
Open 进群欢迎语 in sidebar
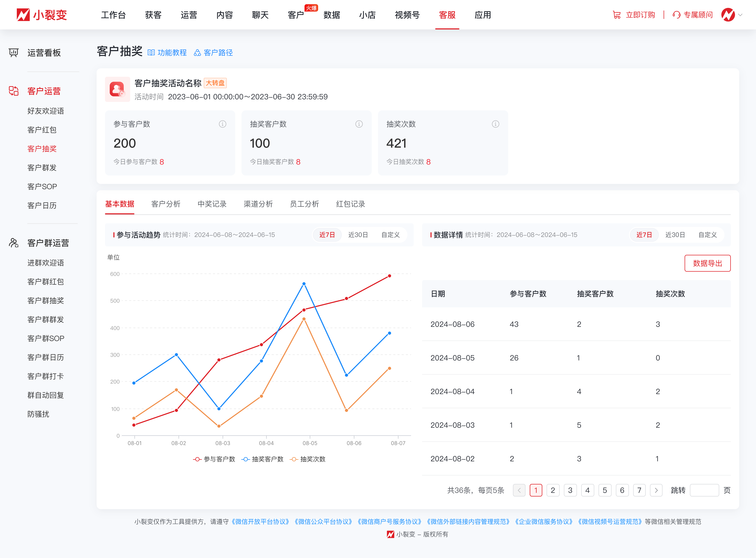point(45,262)
